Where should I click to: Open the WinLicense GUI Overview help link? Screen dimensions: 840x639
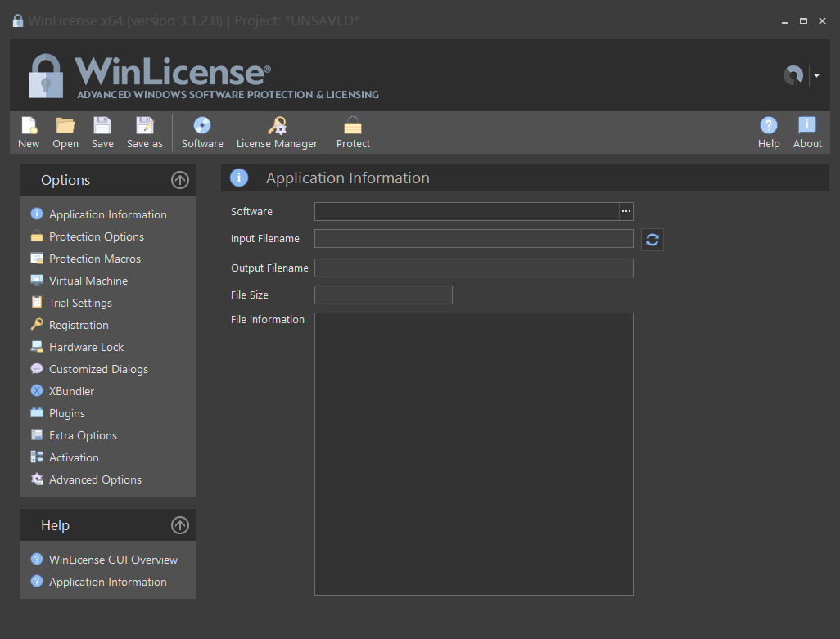[x=113, y=560]
